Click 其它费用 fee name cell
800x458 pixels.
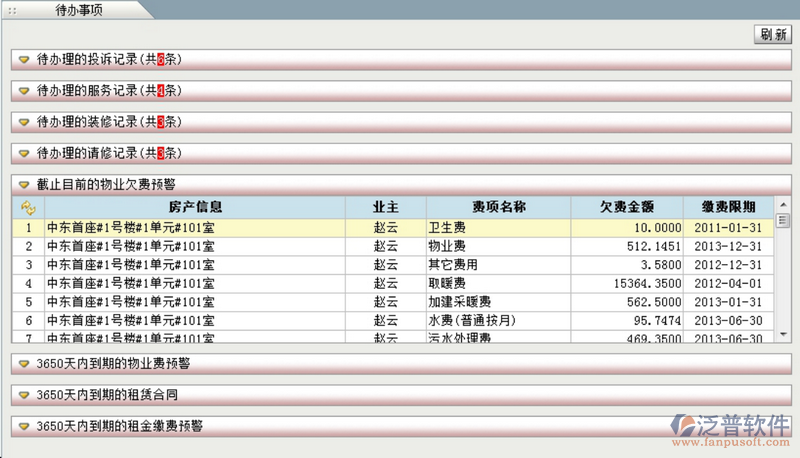tap(499, 265)
